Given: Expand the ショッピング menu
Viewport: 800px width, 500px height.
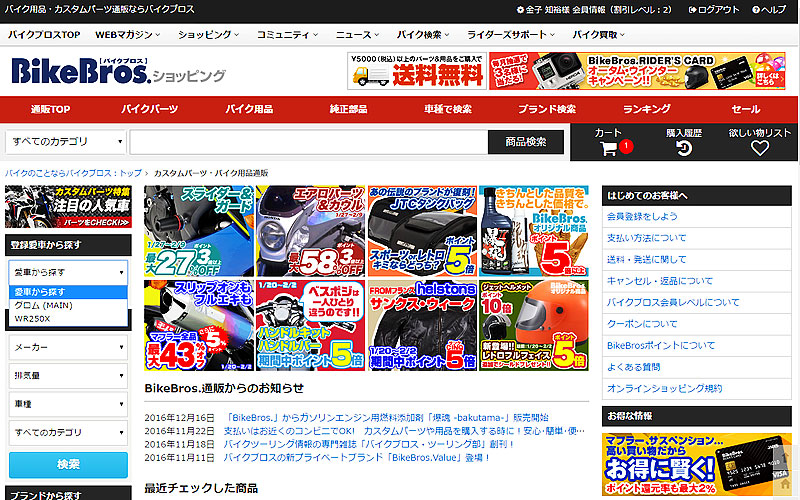Looking at the screenshot, I should pyautogui.click(x=208, y=35).
